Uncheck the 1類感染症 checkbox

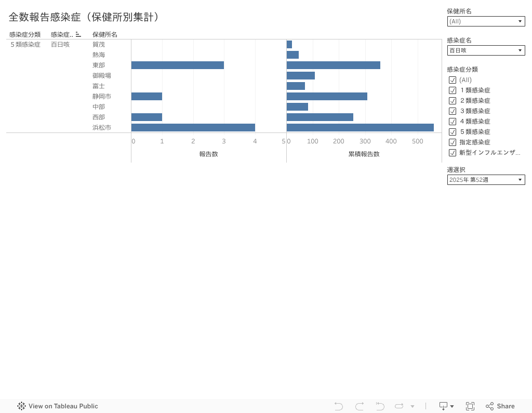pyautogui.click(x=453, y=90)
